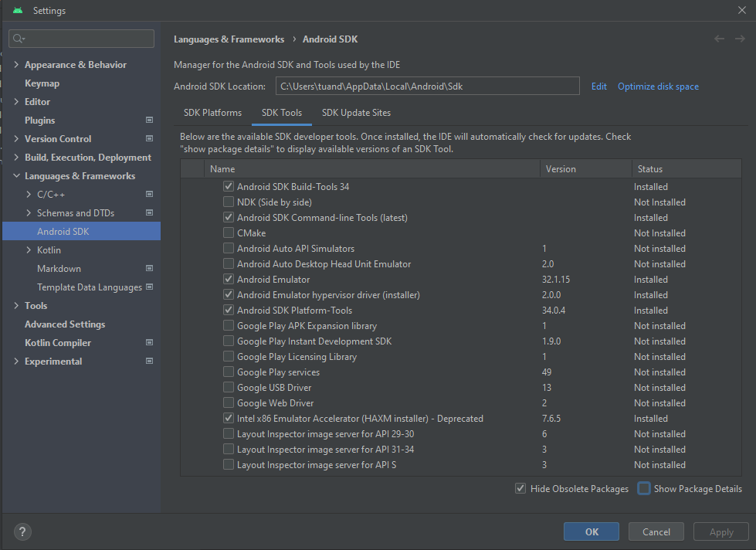Enable the NDK (Side by side) checkbox

tap(229, 202)
